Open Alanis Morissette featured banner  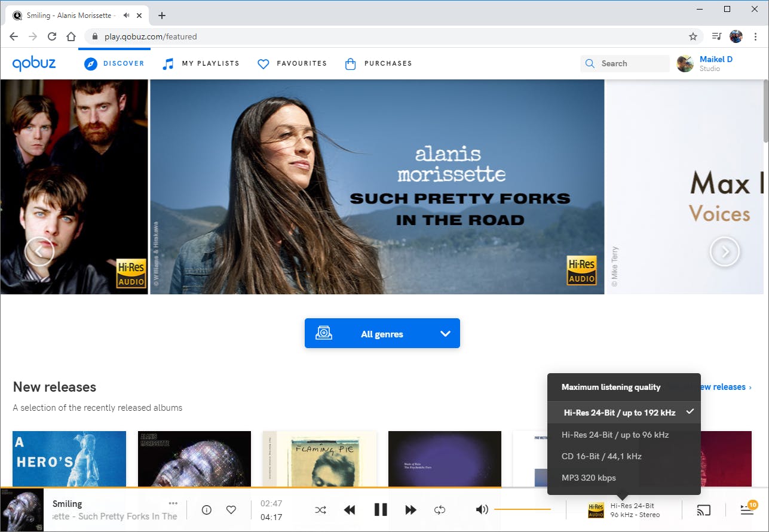[377, 187]
